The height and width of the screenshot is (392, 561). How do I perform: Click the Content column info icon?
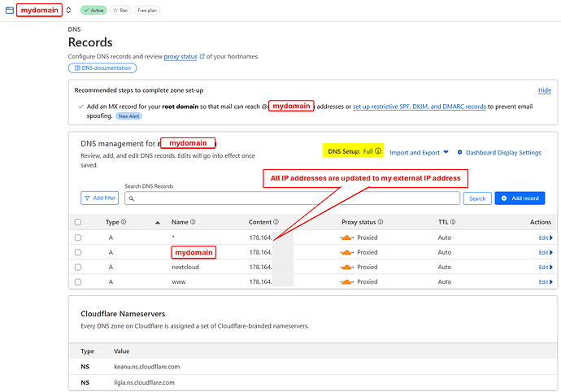(x=276, y=222)
